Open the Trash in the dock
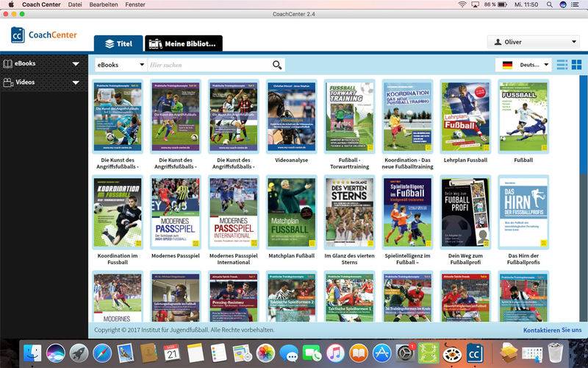This screenshot has width=588, height=368. 555,353
